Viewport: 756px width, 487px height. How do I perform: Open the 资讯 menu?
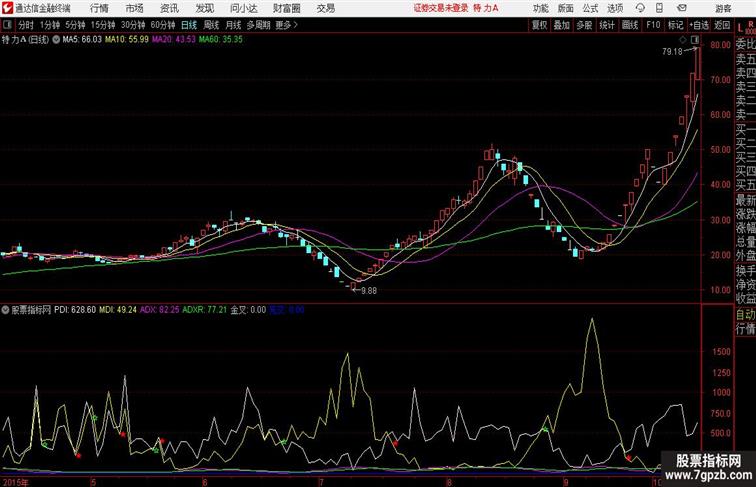pyautogui.click(x=169, y=8)
